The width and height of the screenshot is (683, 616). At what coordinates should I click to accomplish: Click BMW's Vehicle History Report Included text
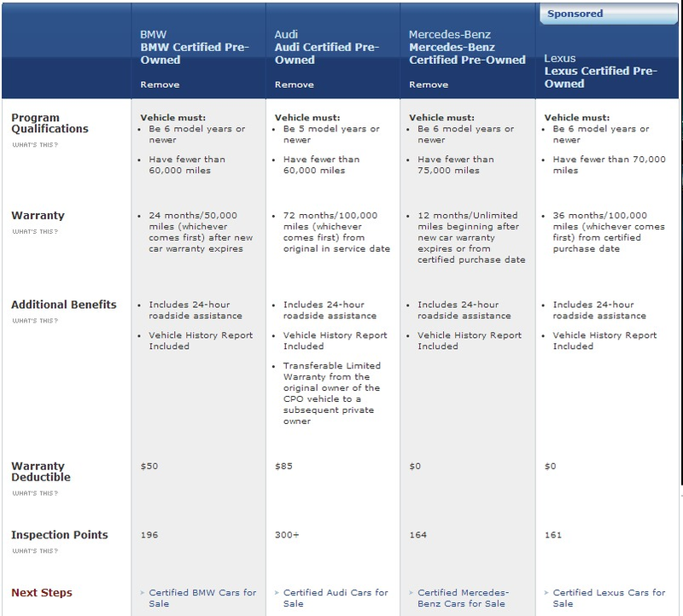[201, 340]
